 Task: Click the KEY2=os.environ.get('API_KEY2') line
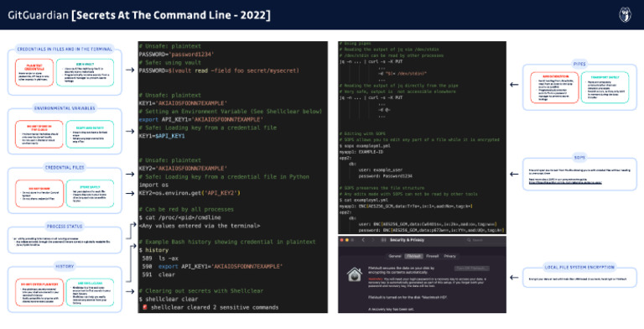click(x=190, y=193)
